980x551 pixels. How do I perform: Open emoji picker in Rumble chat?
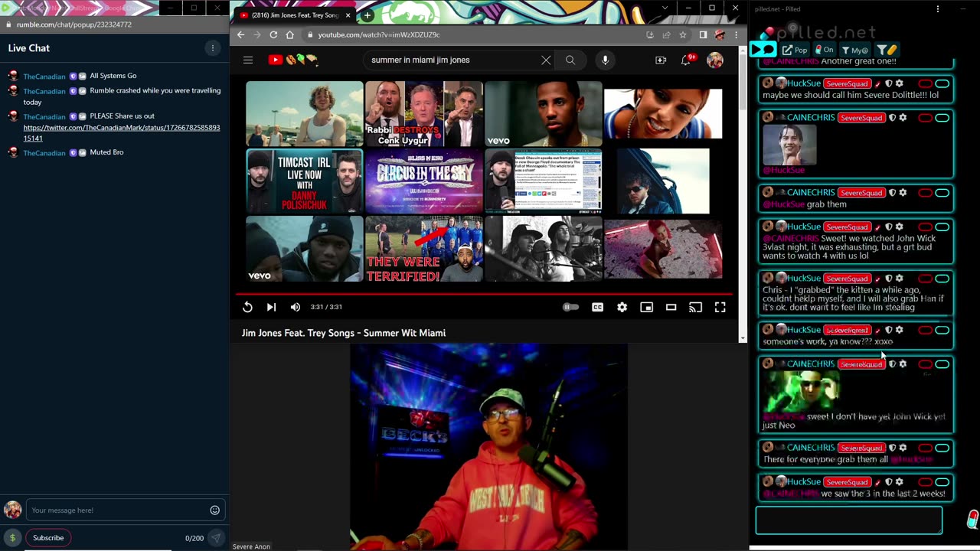coord(215,510)
